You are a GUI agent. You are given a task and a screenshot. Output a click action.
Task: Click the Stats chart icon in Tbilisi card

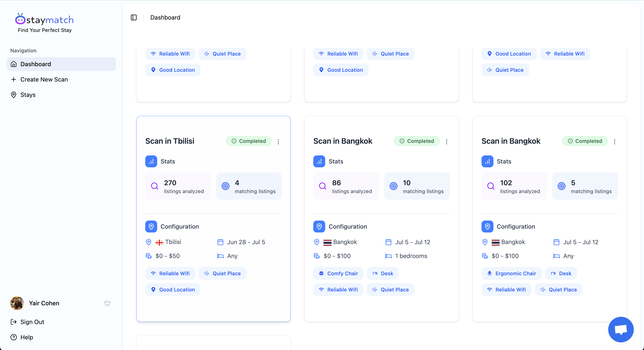pos(151,162)
